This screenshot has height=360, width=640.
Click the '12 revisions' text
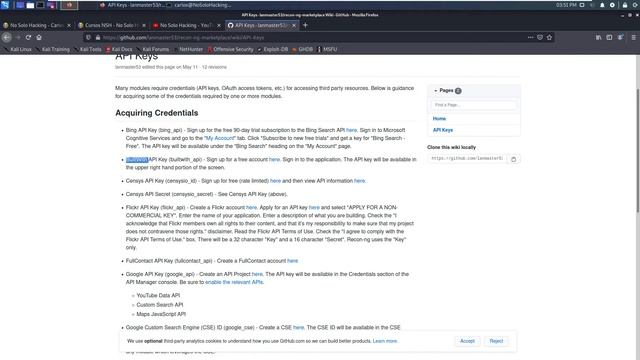click(214, 67)
